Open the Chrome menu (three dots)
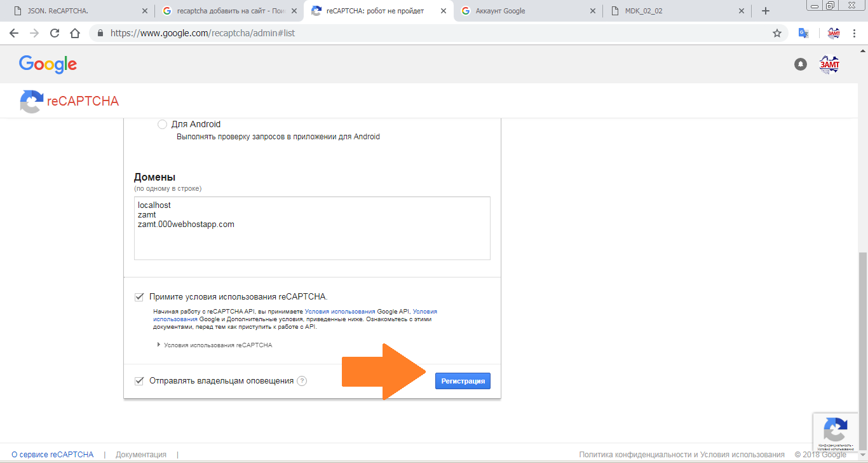This screenshot has height=463, width=868. pyautogui.click(x=855, y=33)
